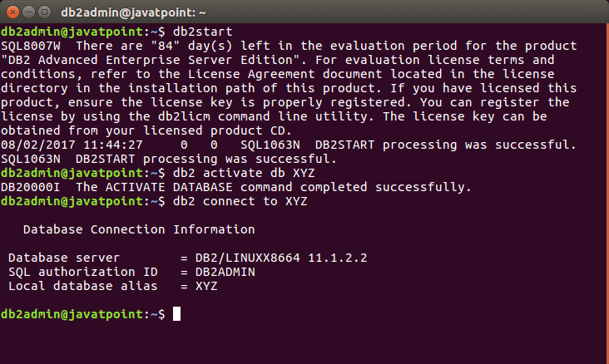Screen dimensions: 609x364
Task: Click the DB20000I ACTIVATE DATABASE message
Action: pyautogui.click(x=236, y=187)
